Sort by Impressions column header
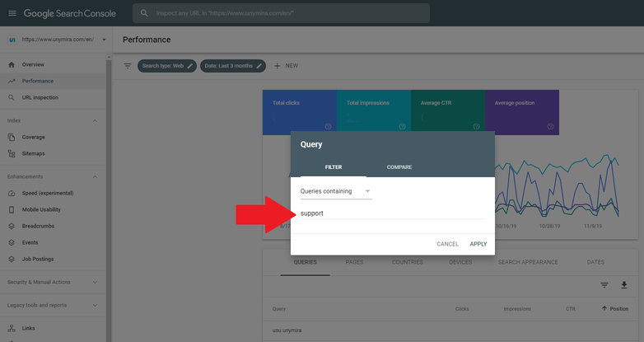644x342 pixels. 517,309
